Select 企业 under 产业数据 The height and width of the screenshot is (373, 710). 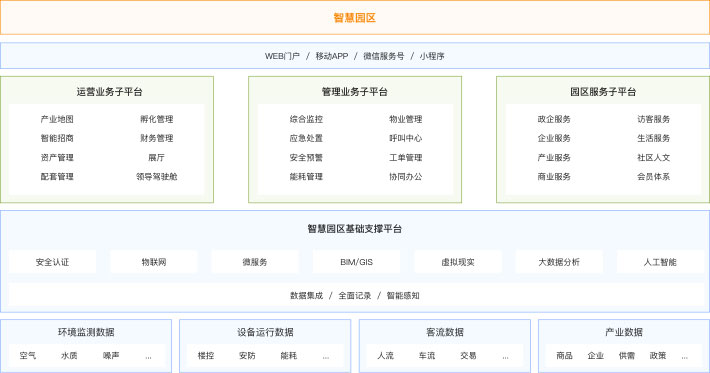point(596,356)
